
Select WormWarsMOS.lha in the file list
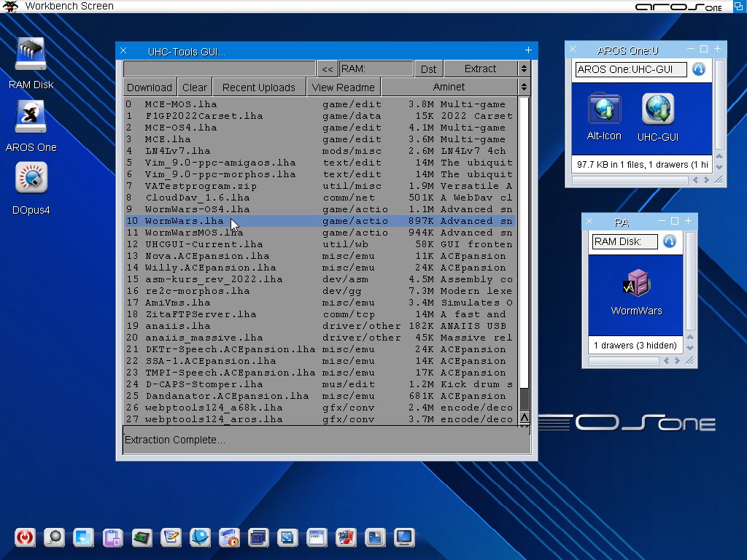194,233
